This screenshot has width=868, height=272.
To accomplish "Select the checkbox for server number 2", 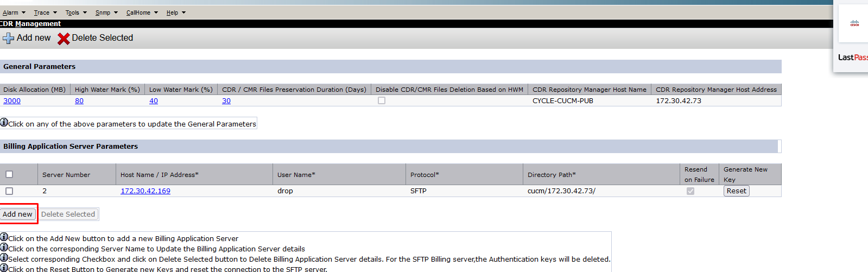I will coord(9,191).
